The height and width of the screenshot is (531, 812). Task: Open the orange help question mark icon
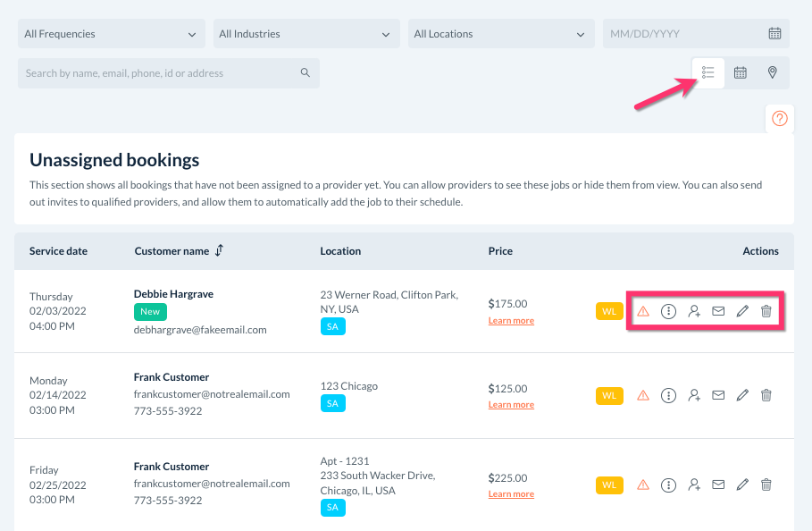coord(780,118)
